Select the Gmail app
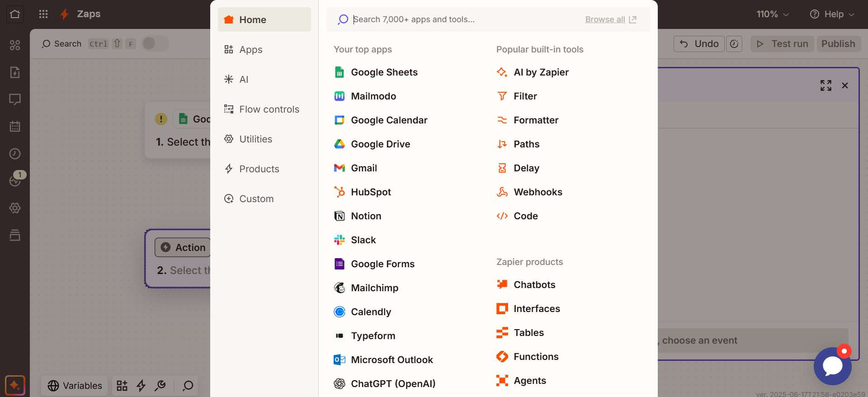Viewport: 868px width, 397px height. click(x=355, y=168)
